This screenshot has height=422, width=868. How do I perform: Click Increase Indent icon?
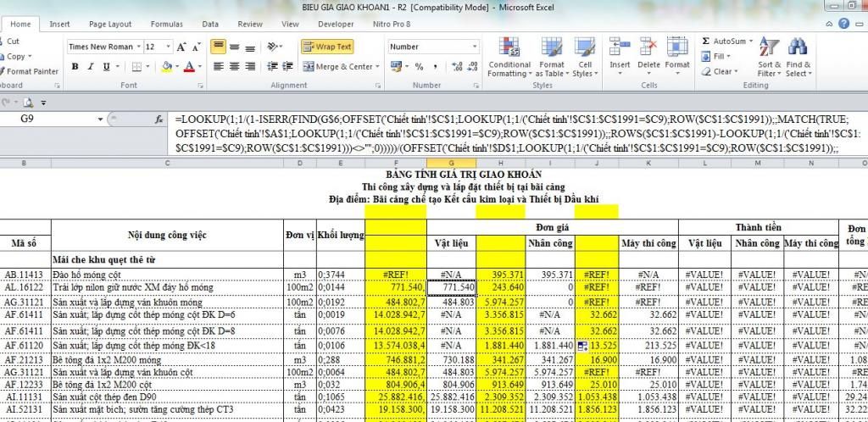point(288,66)
